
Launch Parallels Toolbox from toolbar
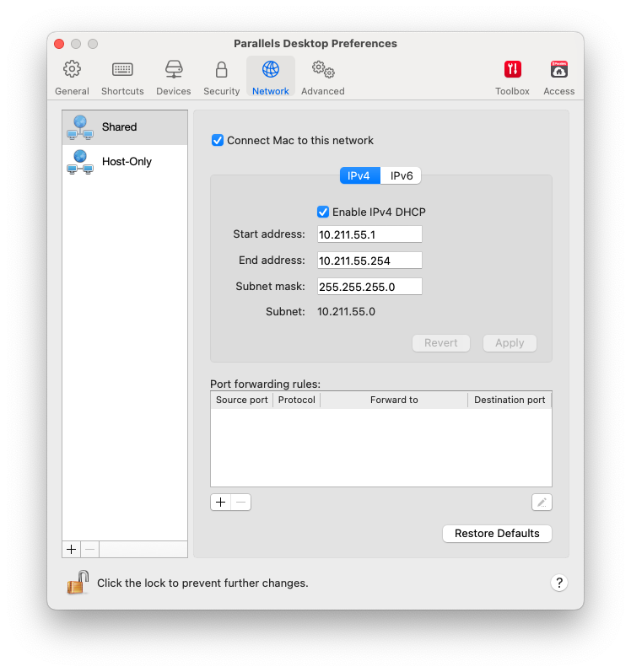pos(512,77)
